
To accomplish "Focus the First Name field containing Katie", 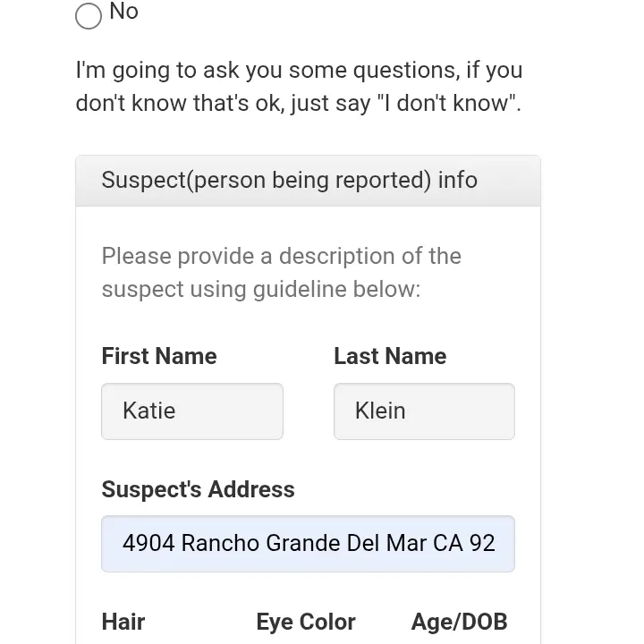I will click(x=192, y=411).
